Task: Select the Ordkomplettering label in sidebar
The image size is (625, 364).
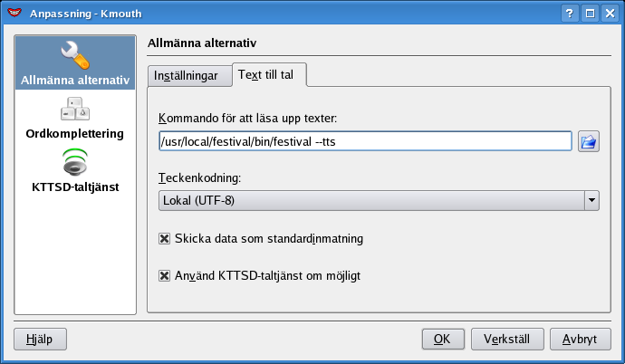Action: (74, 133)
